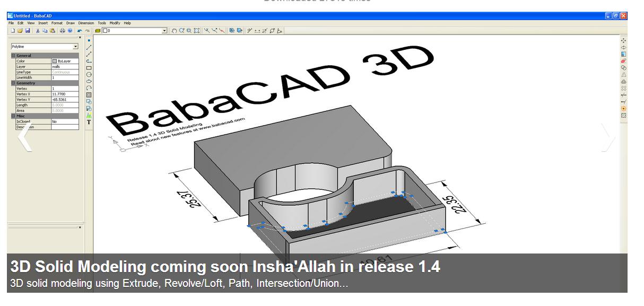Click the ByLayer color swatch

[54, 61]
